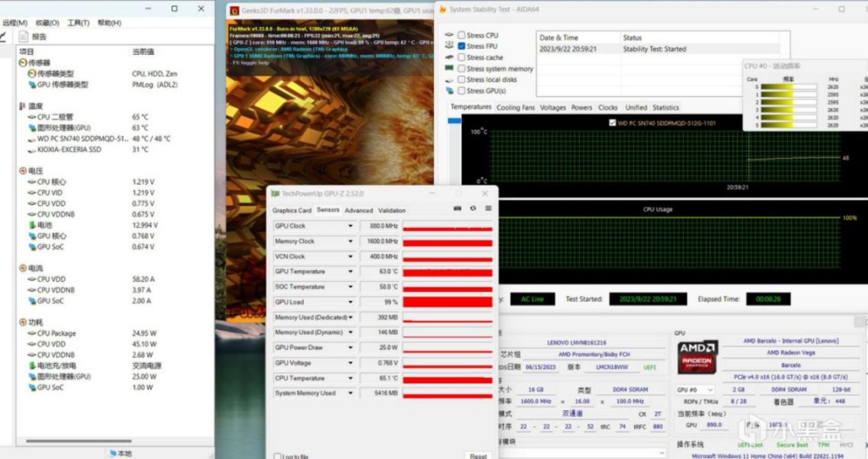Select the 传感器 sensor group icon
Image resolution: width=868 pixels, height=459 pixels.
[23, 63]
